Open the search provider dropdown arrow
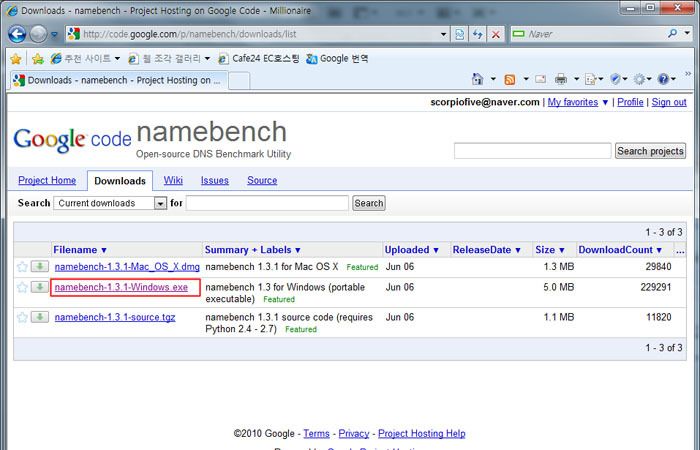The image size is (700, 450). tap(687, 33)
